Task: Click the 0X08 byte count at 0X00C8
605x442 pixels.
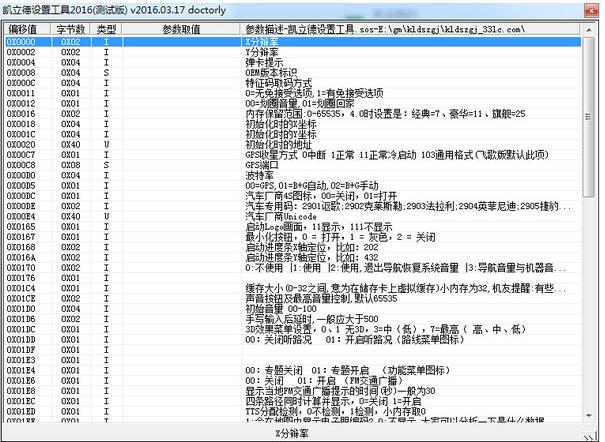Action: point(71,165)
